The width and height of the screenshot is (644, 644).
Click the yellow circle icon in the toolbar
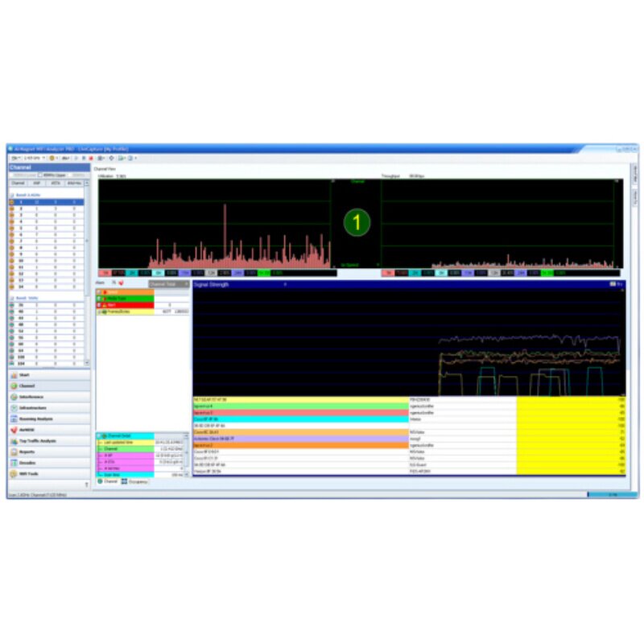52,158
